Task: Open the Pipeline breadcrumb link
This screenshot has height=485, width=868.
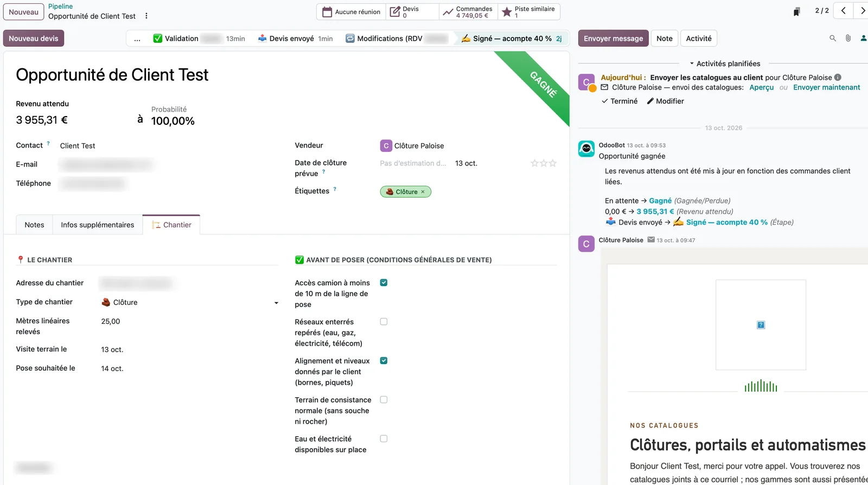Action: coord(60,7)
